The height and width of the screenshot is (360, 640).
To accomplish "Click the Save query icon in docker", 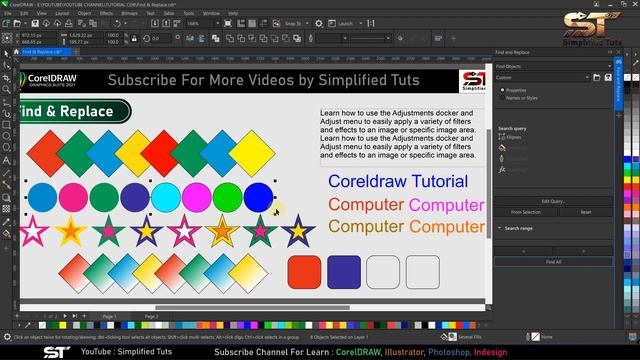I will (x=608, y=77).
